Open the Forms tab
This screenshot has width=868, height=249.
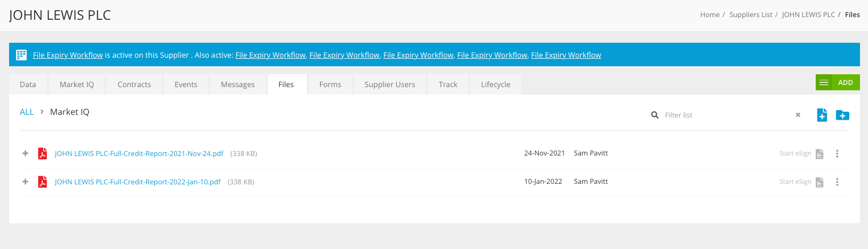click(330, 84)
